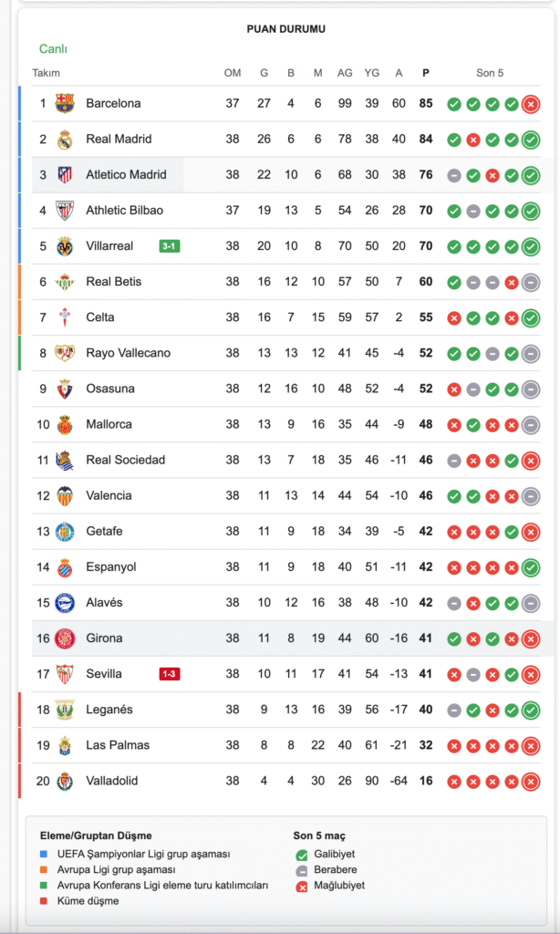Click Real Betis's latest gray draw indicator
Viewport: 560px width, 934px height.
coord(531,282)
